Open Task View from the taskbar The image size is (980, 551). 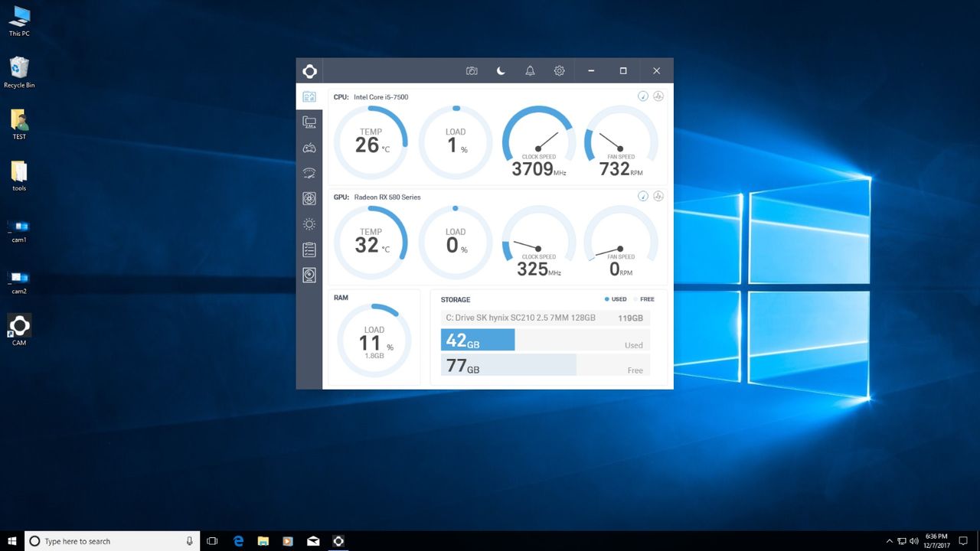(x=213, y=541)
